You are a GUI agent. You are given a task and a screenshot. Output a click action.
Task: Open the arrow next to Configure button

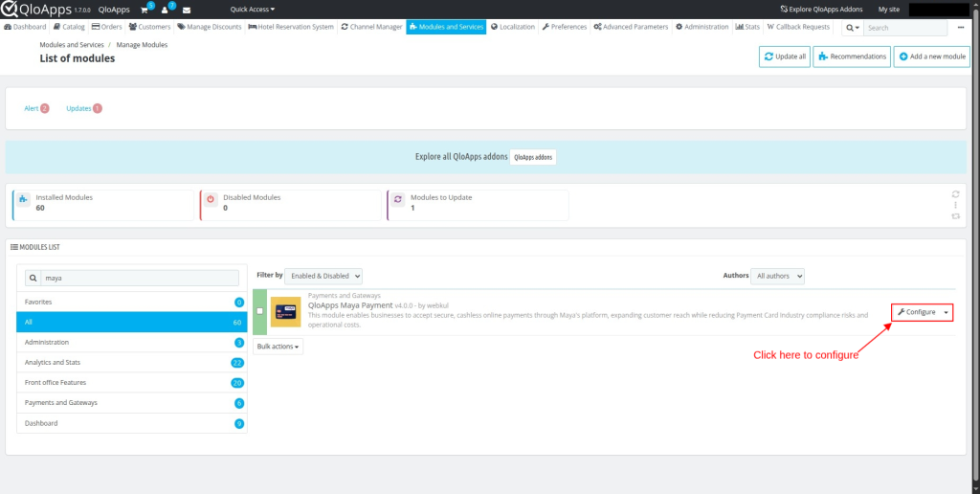click(947, 312)
